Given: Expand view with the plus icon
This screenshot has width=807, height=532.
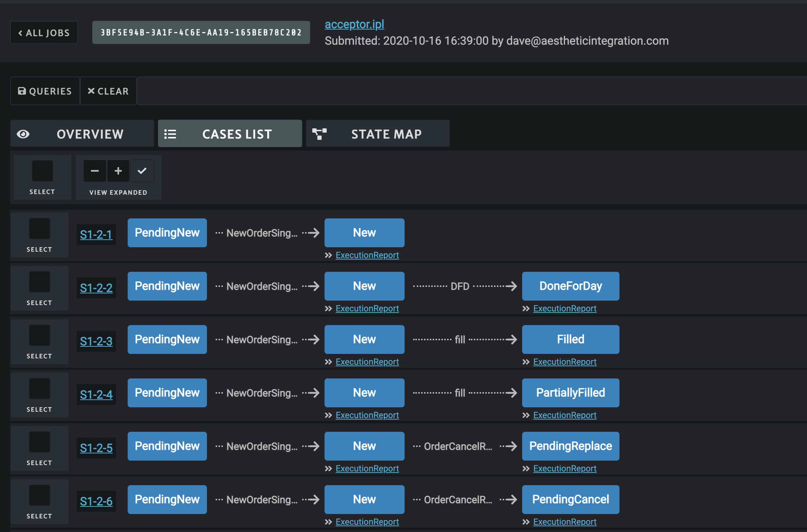Looking at the screenshot, I should pos(118,171).
